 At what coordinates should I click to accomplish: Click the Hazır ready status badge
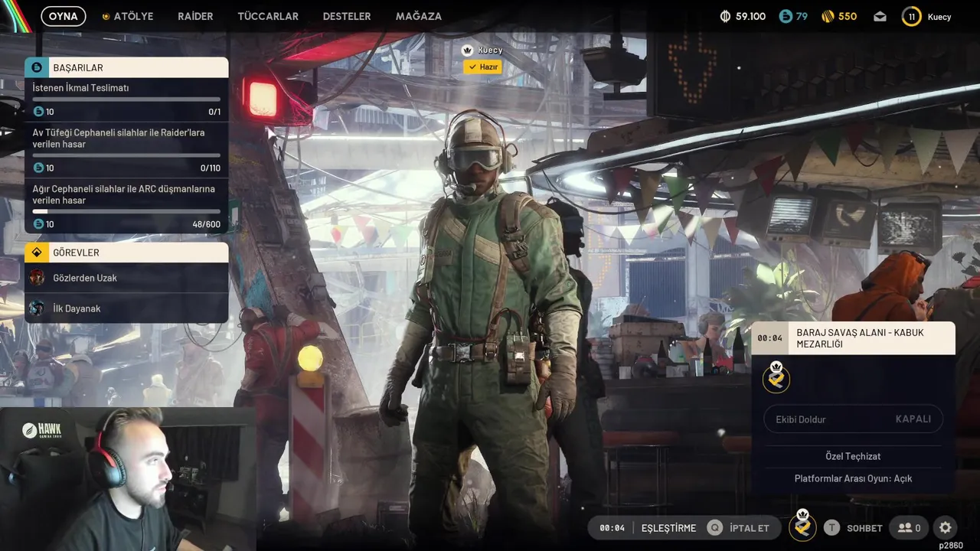[482, 67]
